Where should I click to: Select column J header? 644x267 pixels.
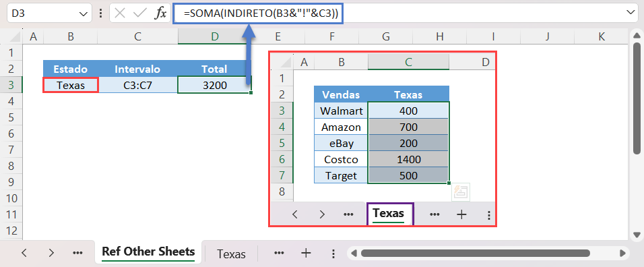pos(547,37)
